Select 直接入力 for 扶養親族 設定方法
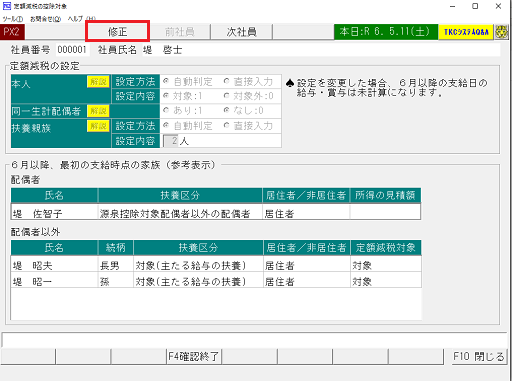512x381 pixels. 249,126
